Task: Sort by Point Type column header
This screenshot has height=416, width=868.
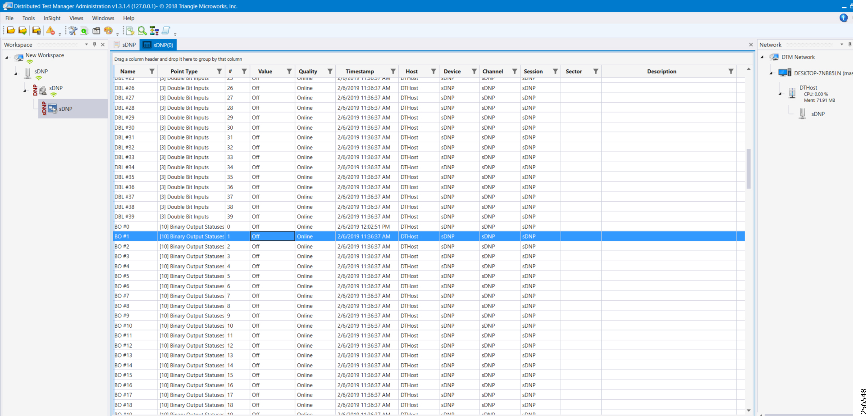Action: pyautogui.click(x=184, y=71)
